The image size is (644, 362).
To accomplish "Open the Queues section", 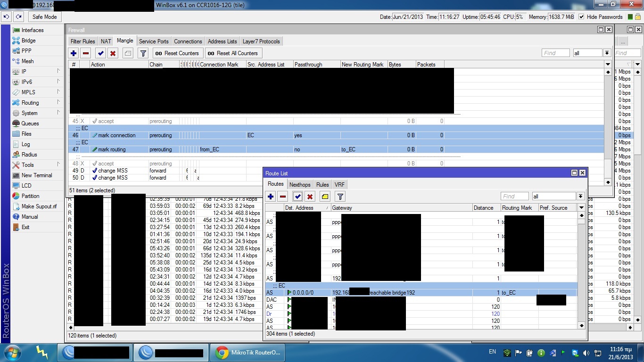I will (30, 123).
